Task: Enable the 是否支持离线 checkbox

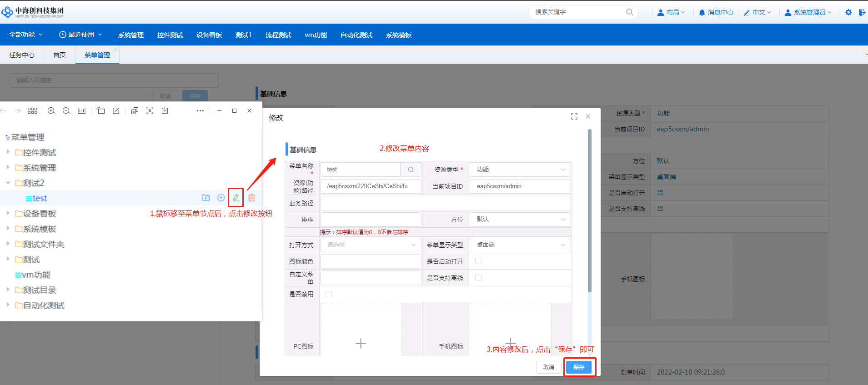Action: pos(478,278)
